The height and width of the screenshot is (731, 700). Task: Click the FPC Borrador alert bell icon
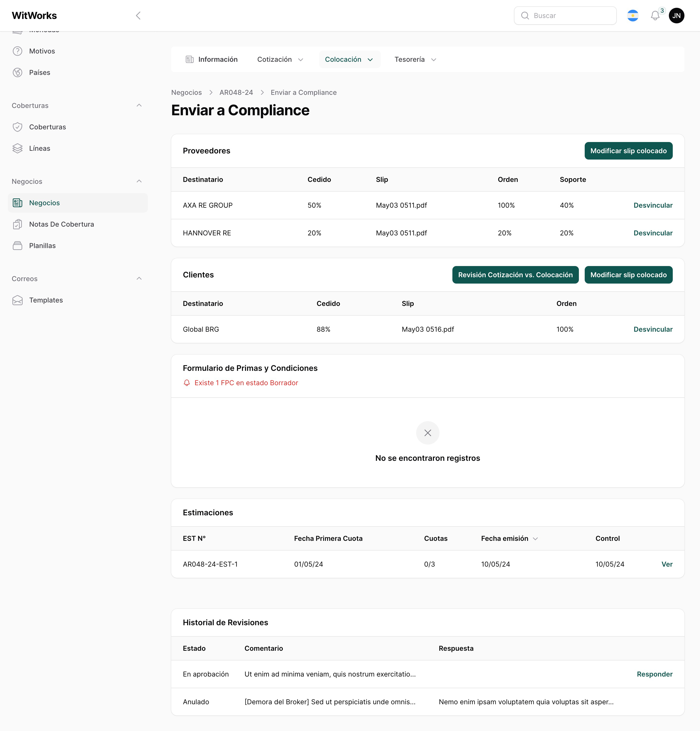tap(187, 383)
